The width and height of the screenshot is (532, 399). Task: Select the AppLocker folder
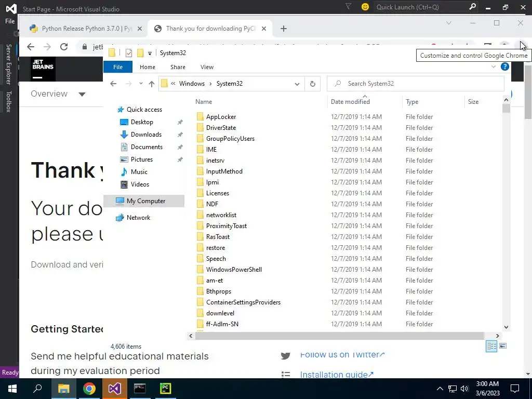click(221, 117)
